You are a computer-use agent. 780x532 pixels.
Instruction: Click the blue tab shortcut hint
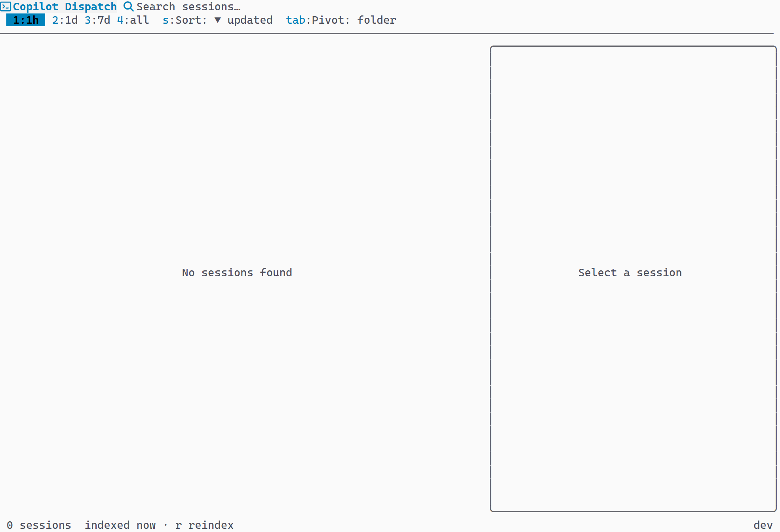coord(295,20)
